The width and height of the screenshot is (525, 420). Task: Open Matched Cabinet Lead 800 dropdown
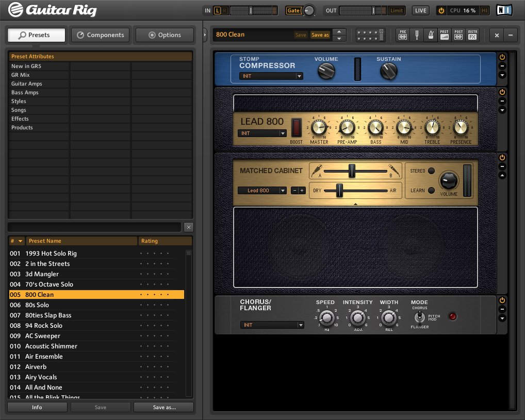(x=262, y=191)
